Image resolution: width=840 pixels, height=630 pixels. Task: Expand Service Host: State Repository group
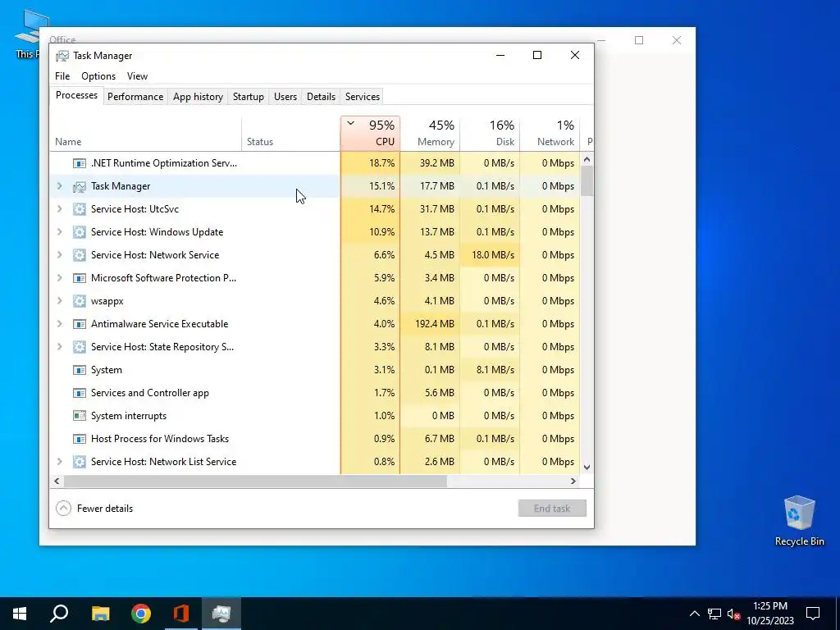pos(59,347)
